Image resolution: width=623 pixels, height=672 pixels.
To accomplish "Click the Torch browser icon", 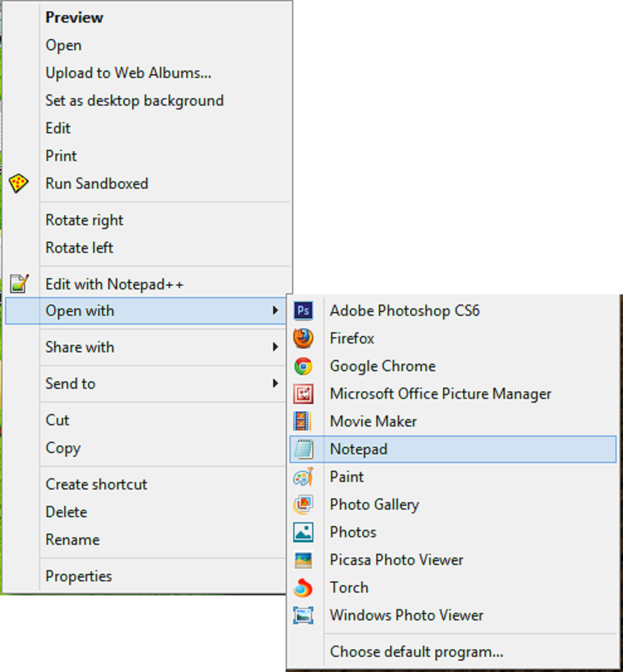I will click(x=303, y=588).
